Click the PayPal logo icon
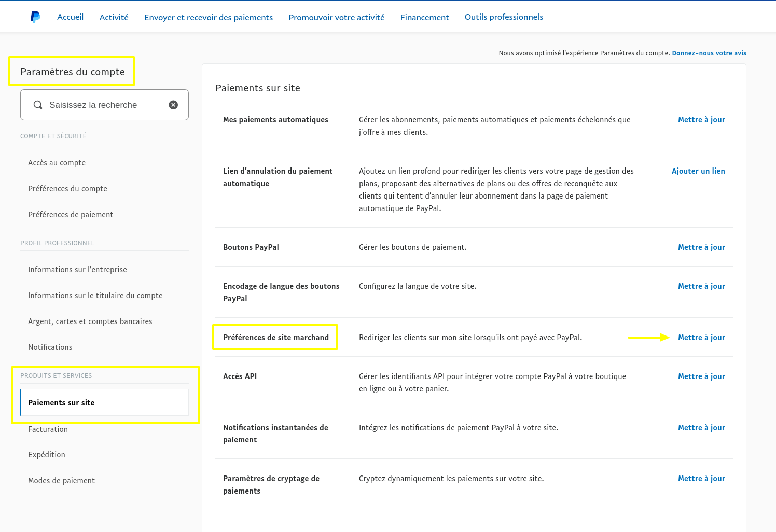This screenshot has width=776, height=532. [x=35, y=17]
